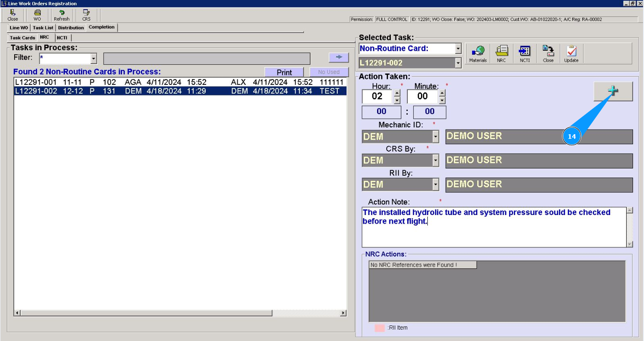Select the L12291-002 card row
The height and width of the screenshot is (341, 644).
[180, 91]
